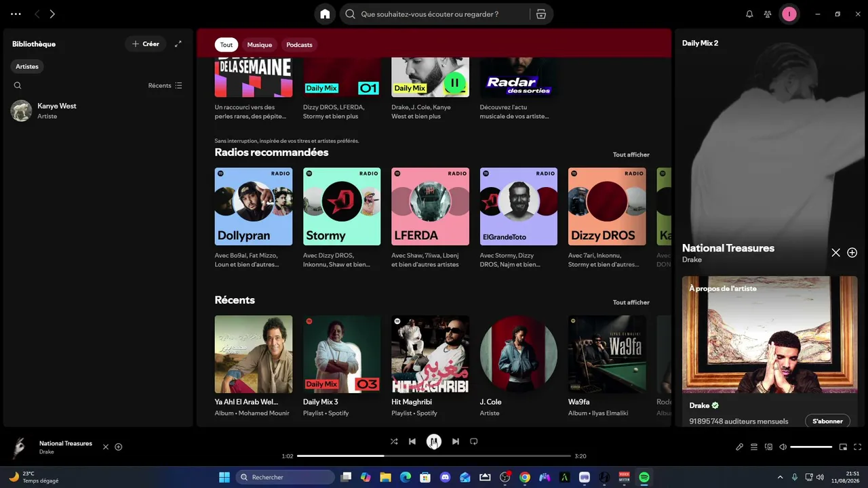Switch to the Podcasts filter tab
The image size is (868, 488).
(299, 45)
